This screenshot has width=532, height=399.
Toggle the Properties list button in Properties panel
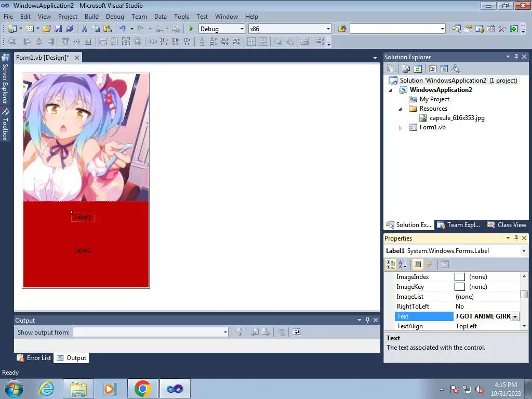[x=418, y=264]
